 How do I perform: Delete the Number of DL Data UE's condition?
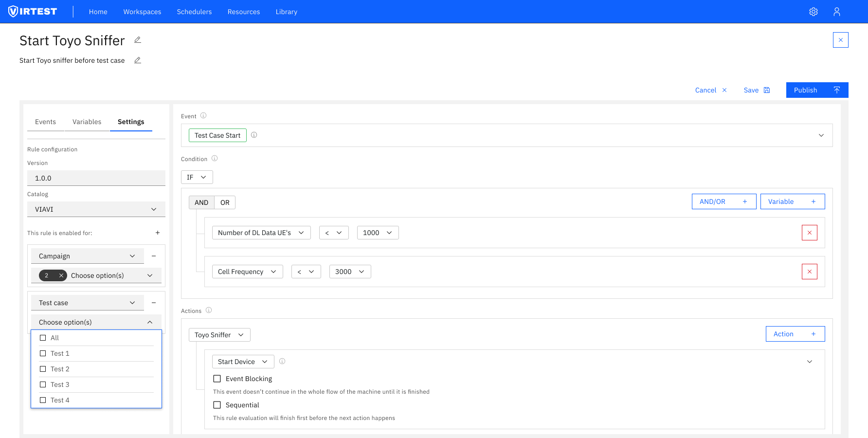pyautogui.click(x=809, y=232)
